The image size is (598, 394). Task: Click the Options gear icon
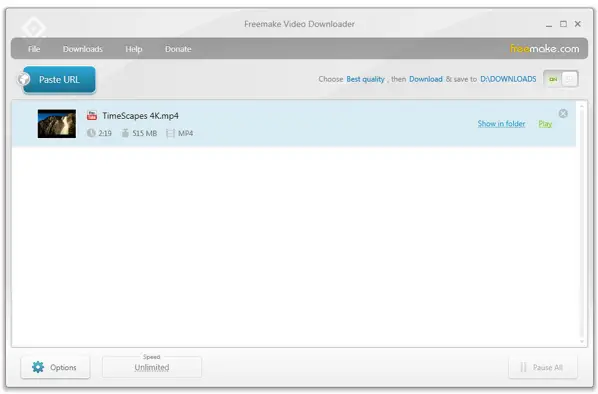[38, 367]
